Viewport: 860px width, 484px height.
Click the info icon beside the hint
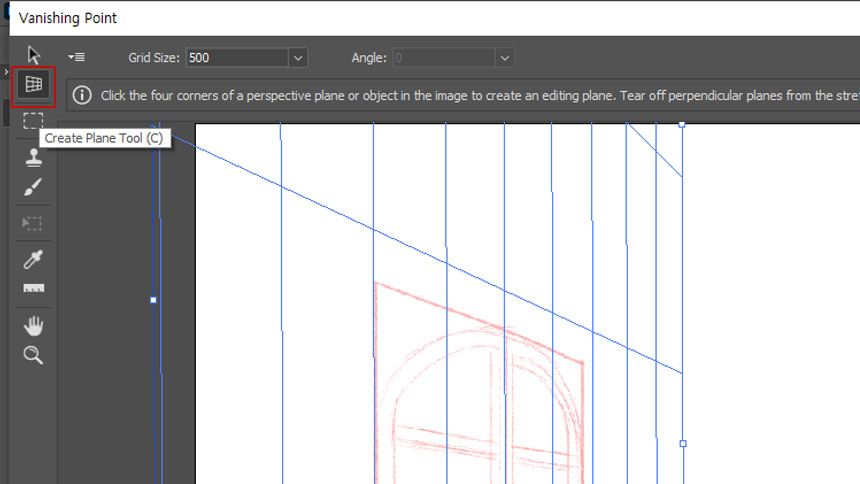82,95
